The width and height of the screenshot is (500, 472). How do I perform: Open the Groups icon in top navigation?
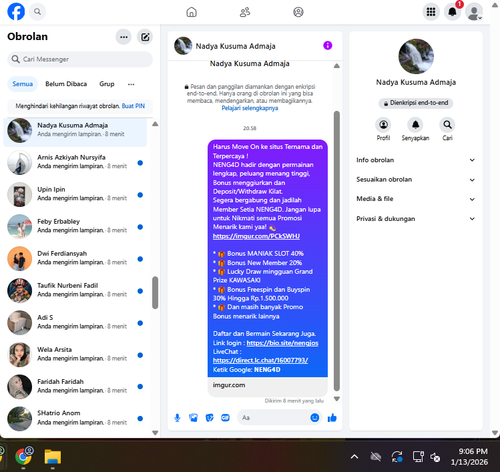pos(298,12)
